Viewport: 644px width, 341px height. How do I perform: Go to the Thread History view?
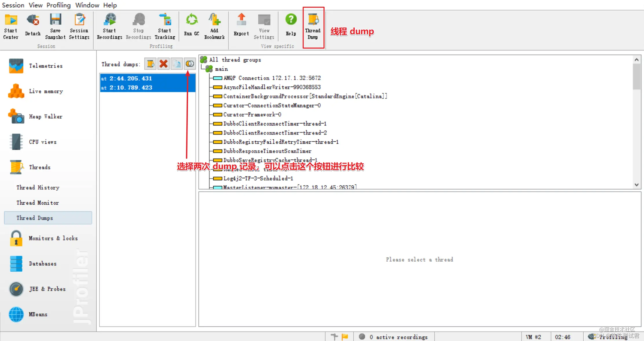[38, 187]
